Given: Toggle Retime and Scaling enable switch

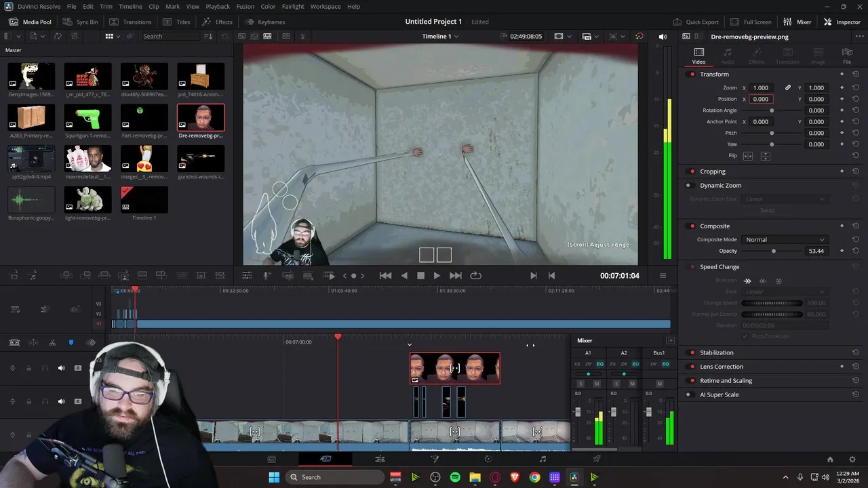Looking at the screenshot, I should [x=692, y=380].
